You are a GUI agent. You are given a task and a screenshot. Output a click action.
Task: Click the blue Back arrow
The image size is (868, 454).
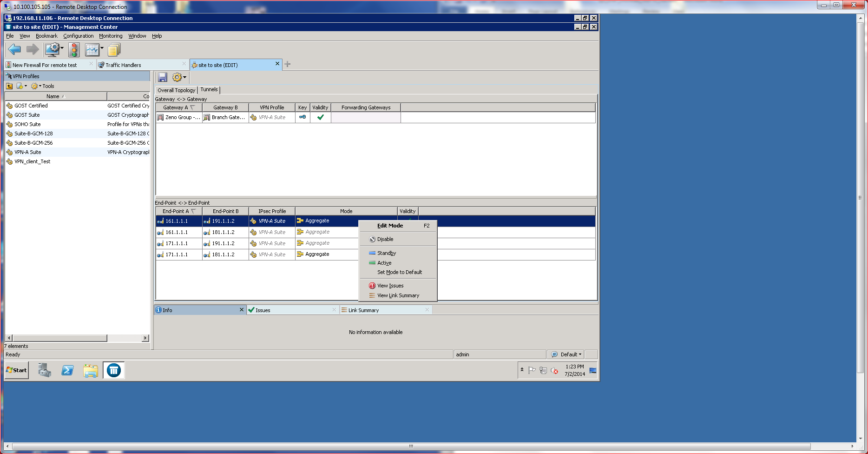click(x=14, y=49)
